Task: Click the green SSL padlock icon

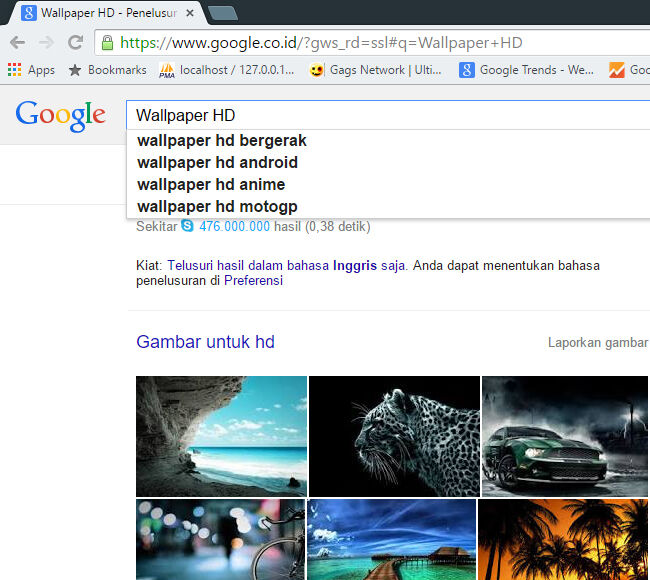Action: pos(107,42)
